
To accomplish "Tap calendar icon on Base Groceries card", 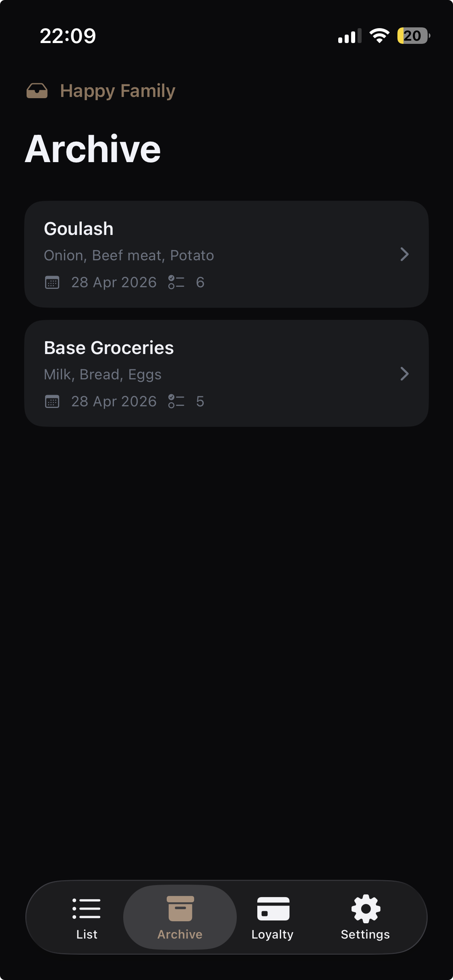I will (52, 401).
